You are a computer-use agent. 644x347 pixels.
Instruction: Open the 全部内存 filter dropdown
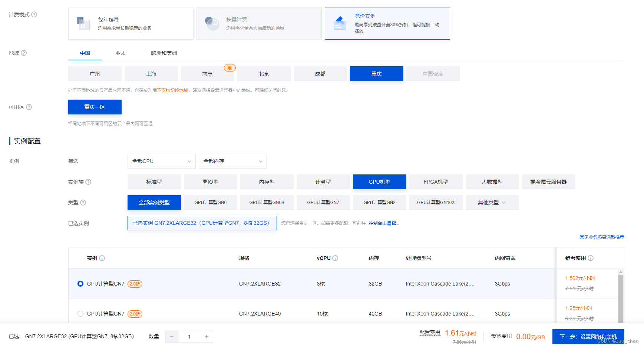(233, 161)
